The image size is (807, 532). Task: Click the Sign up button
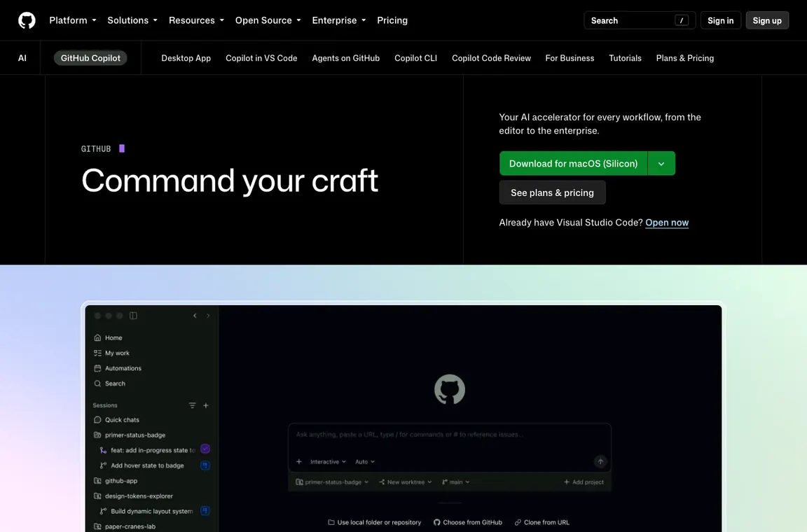pyautogui.click(x=767, y=20)
